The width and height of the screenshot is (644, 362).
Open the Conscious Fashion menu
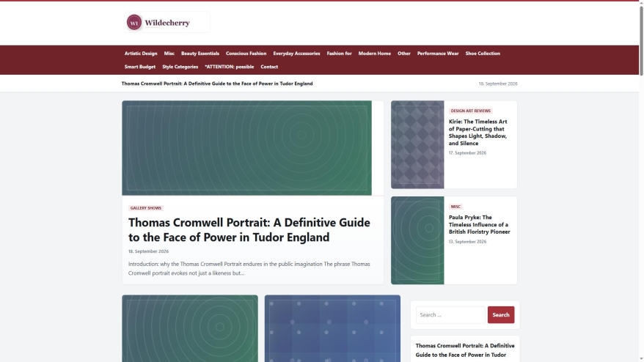[246, 53]
